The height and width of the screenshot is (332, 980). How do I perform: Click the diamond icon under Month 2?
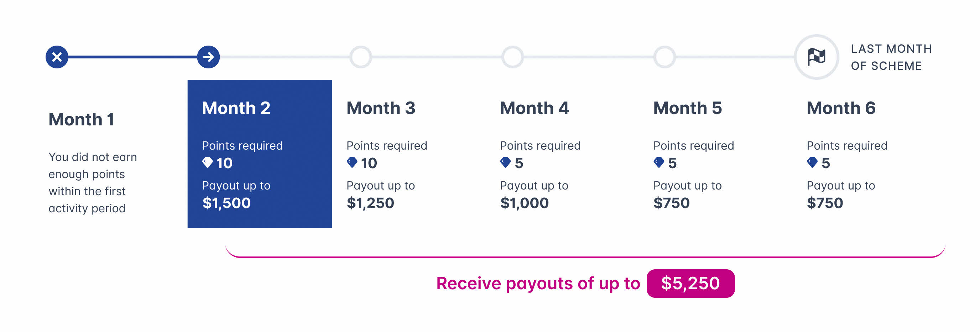click(207, 162)
